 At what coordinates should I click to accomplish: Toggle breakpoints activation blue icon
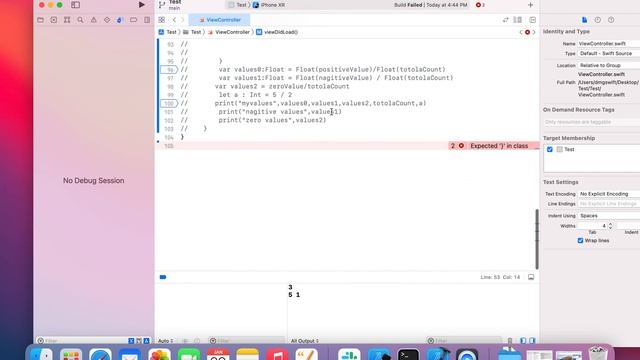(x=163, y=277)
